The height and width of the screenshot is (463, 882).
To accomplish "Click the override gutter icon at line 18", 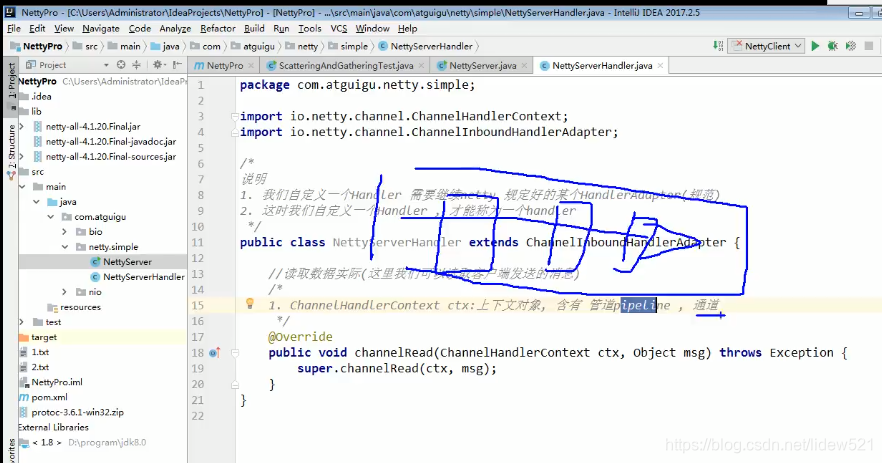I will pyautogui.click(x=215, y=353).
